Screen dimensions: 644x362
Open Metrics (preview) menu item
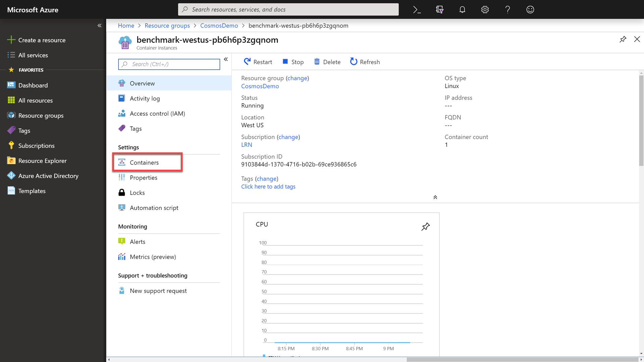[153, 257]
